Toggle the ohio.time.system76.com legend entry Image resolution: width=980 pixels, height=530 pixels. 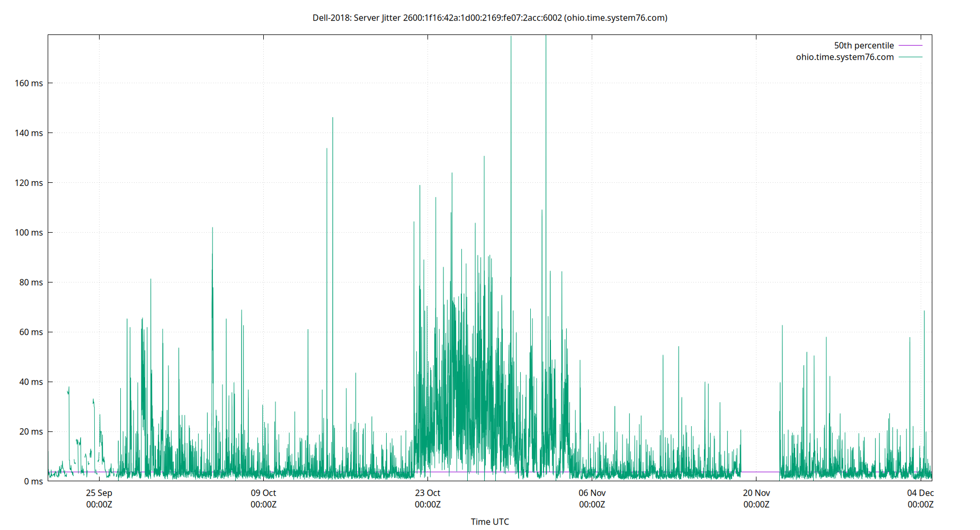pyautogui.click(x=844, y=57)
